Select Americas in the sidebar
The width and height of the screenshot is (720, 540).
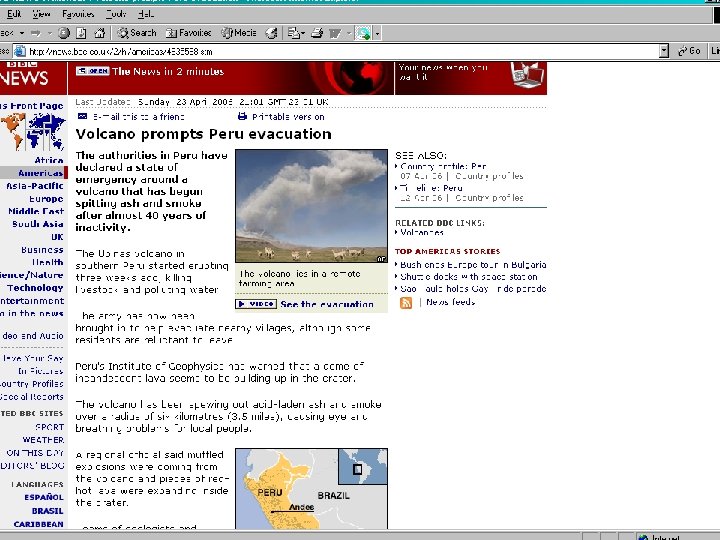click(40, 173)
